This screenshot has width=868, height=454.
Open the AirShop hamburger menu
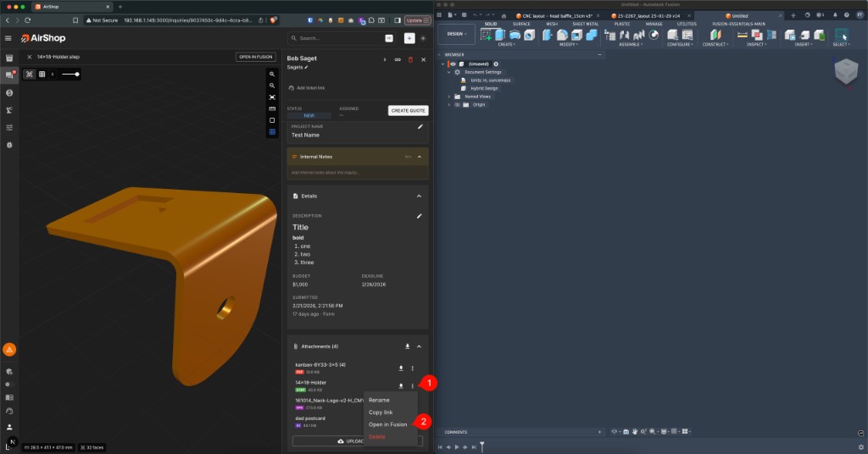click(x=8, y=38)
